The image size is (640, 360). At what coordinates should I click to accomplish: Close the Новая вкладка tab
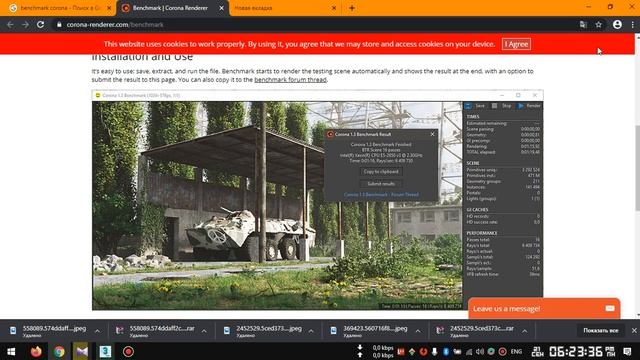click(x=334, y=8)
